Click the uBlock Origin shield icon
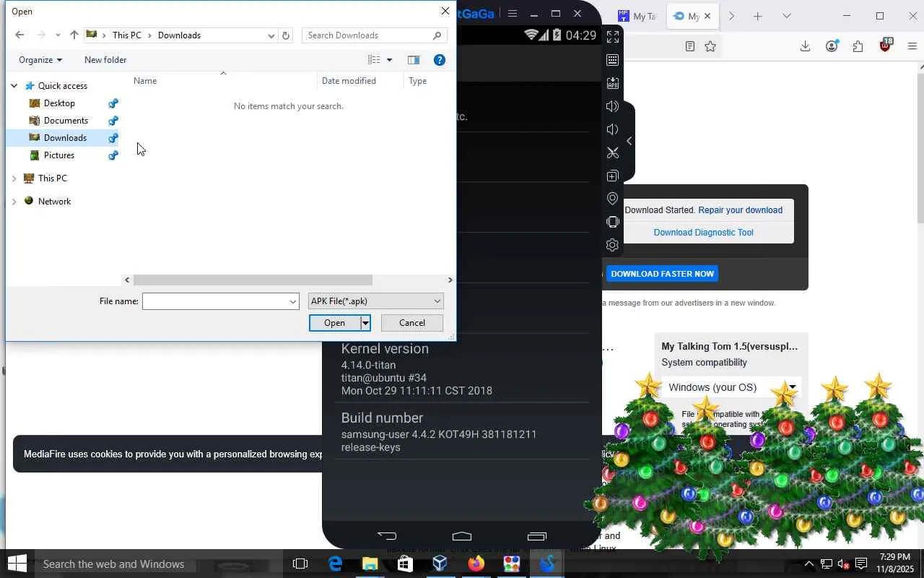The width and height of the screenshot is (924, 578). point(886,46)
